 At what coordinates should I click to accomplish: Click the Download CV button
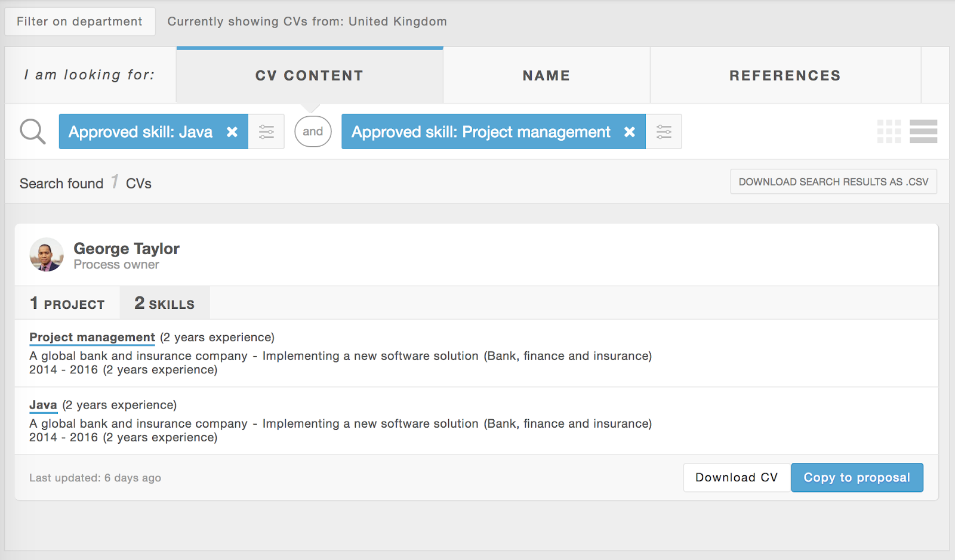(737, 478)
